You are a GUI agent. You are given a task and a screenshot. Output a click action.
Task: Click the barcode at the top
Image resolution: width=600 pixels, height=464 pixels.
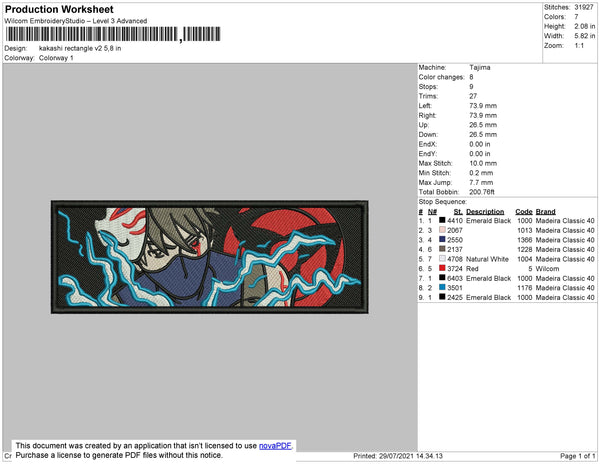click(x=113, y=34)
